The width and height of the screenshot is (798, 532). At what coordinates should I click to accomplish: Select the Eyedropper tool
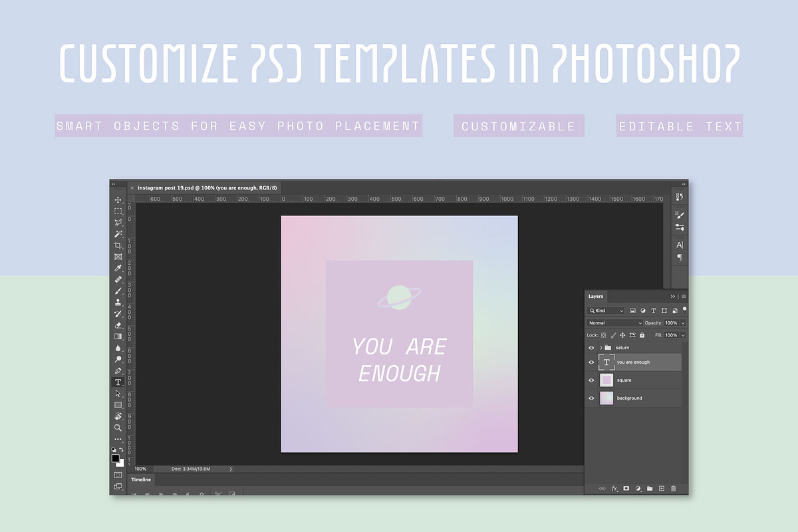click(x=118, y=268)
